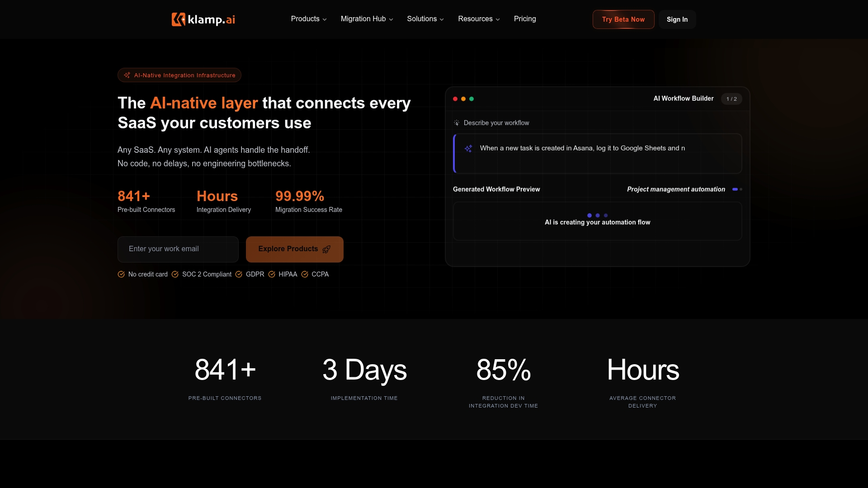This screenshot has width=868, height=488.
Task: Click the Try Beta Now button
Action: pyautogui.click(x=623, y=19)
